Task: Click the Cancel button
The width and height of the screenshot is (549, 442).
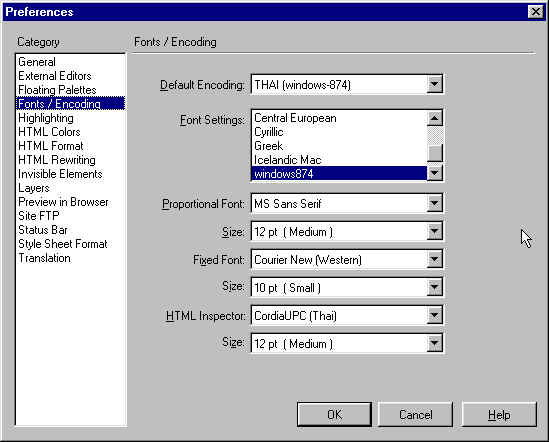Action: [416, 415]
